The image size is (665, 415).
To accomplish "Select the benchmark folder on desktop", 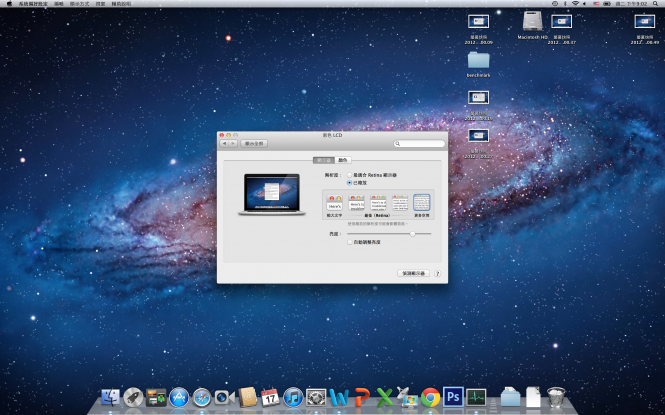I will coord(478,60).
